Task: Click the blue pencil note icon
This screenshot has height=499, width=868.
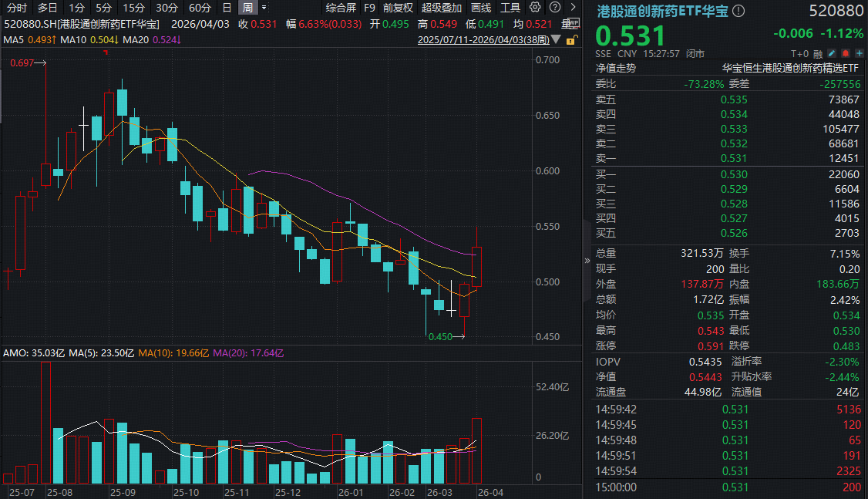Action: pyautogui.click(x=830, y=54)
